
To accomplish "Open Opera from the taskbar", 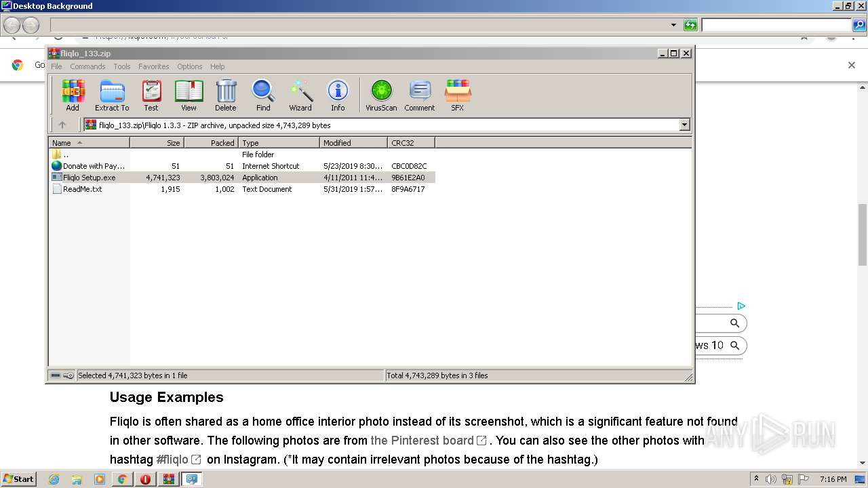I will coord(145,479).
